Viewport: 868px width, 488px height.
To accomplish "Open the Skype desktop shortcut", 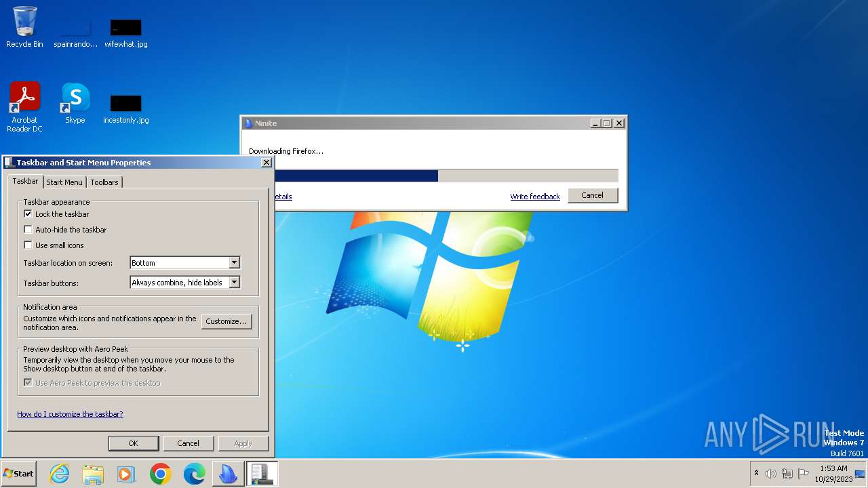I will (75, 103).
